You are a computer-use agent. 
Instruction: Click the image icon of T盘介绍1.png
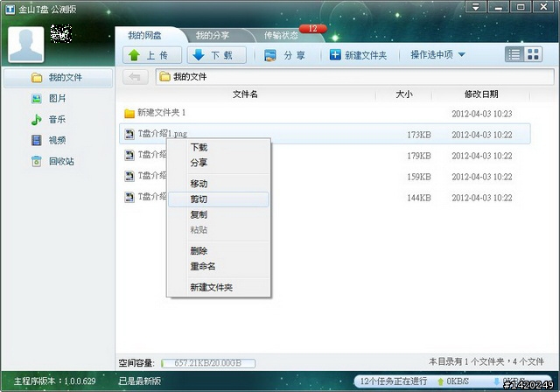click(129, 134)
